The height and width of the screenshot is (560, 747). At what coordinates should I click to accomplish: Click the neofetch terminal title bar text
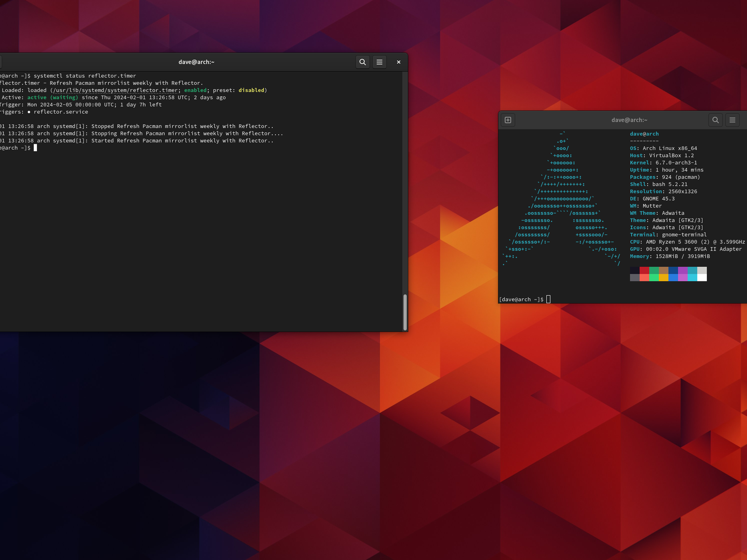629,120
